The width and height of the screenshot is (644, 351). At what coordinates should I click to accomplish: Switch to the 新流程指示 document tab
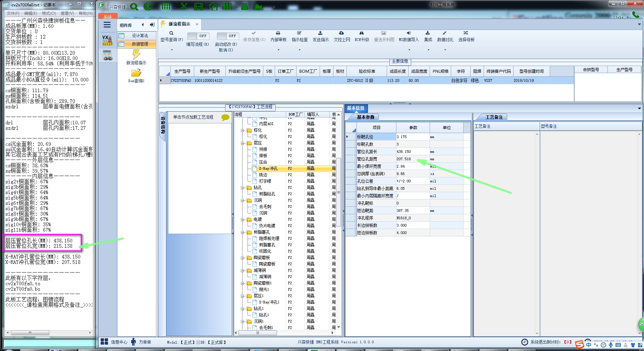(x=179, y=24)
